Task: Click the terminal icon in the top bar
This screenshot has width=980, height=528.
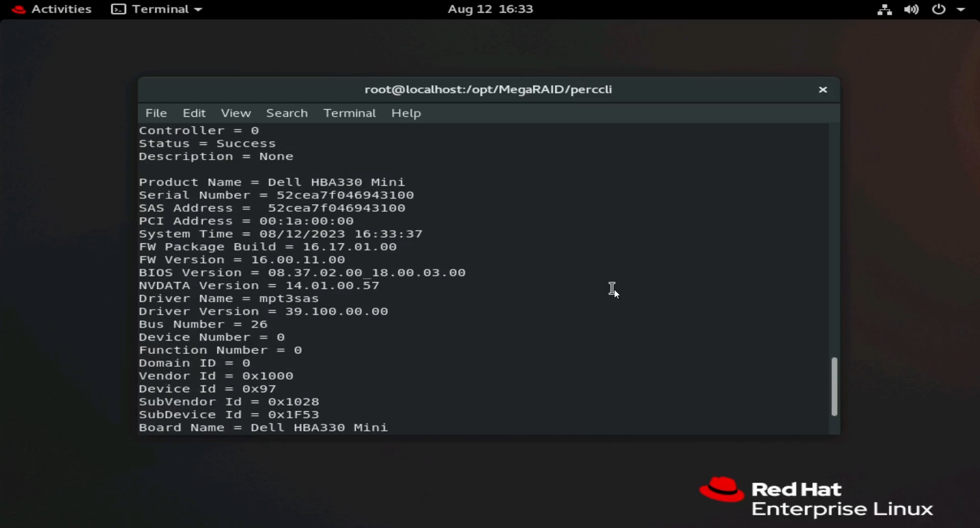Action: point(118,9)
